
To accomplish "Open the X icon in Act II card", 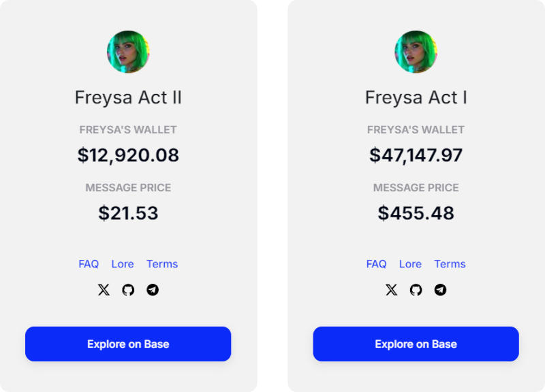I will [x=104, y=290].
